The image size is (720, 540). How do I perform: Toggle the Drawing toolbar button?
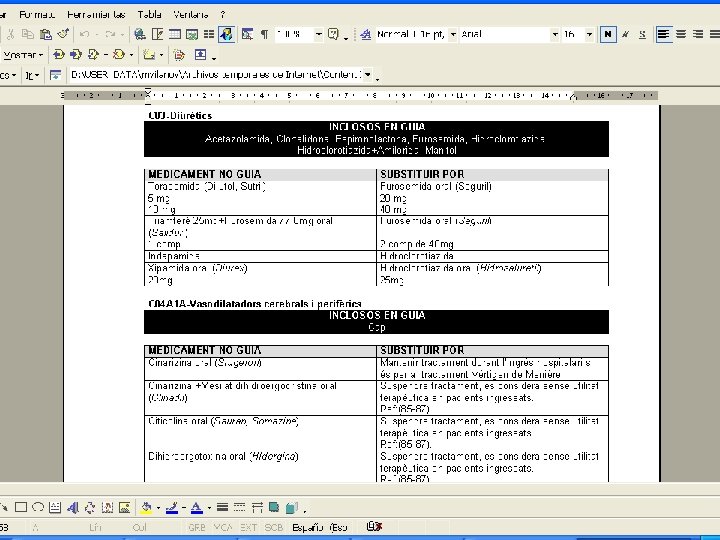pos(226,34)
